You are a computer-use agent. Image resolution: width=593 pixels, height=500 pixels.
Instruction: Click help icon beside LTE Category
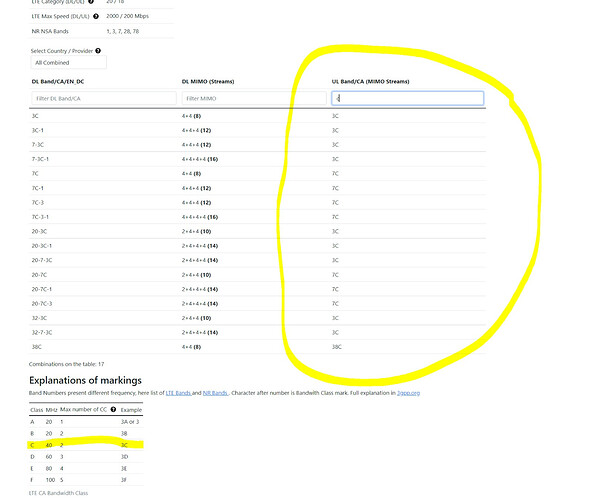(x=91, y=2)
